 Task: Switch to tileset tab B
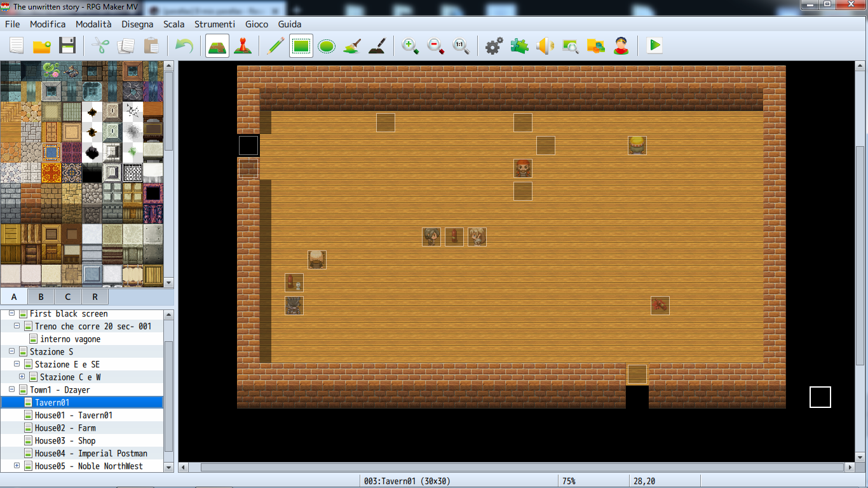click(41, 297)
